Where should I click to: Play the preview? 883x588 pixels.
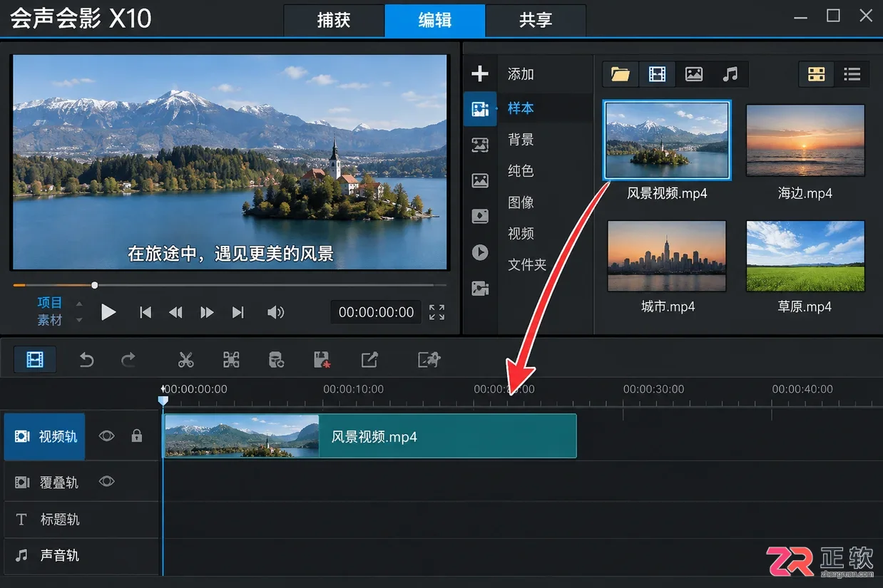coord(108,312)
